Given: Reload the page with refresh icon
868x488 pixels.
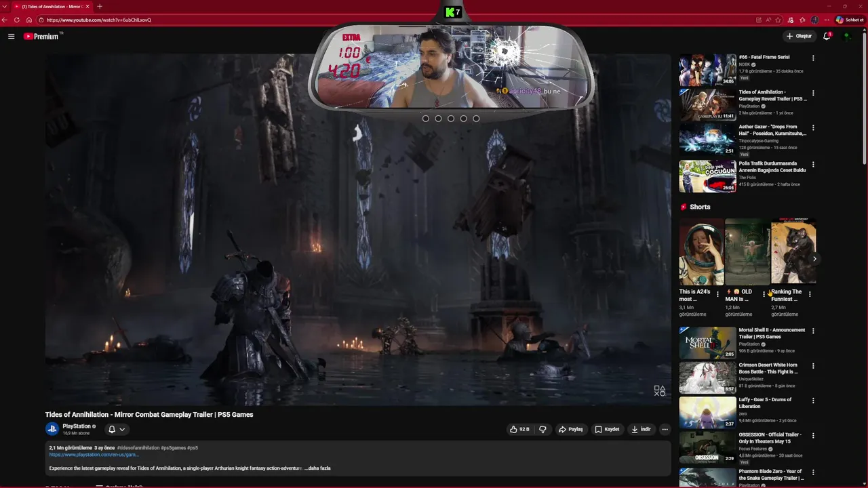Looking at the screenshot, I should (17, 20).
